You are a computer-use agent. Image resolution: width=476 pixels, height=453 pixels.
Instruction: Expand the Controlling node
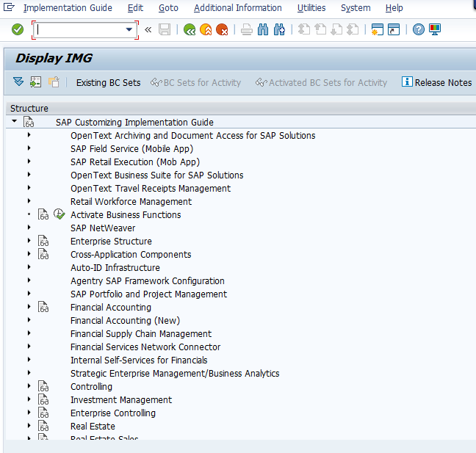coord(29,386)
